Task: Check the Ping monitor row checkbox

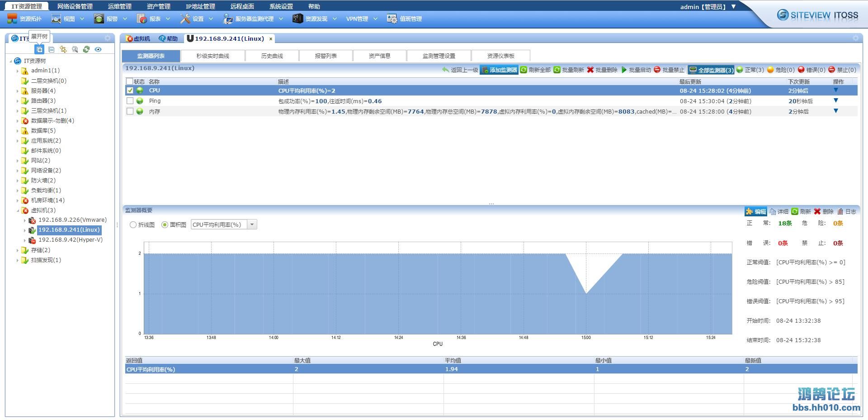Action: pyautogui.click(x=130, y=101)
